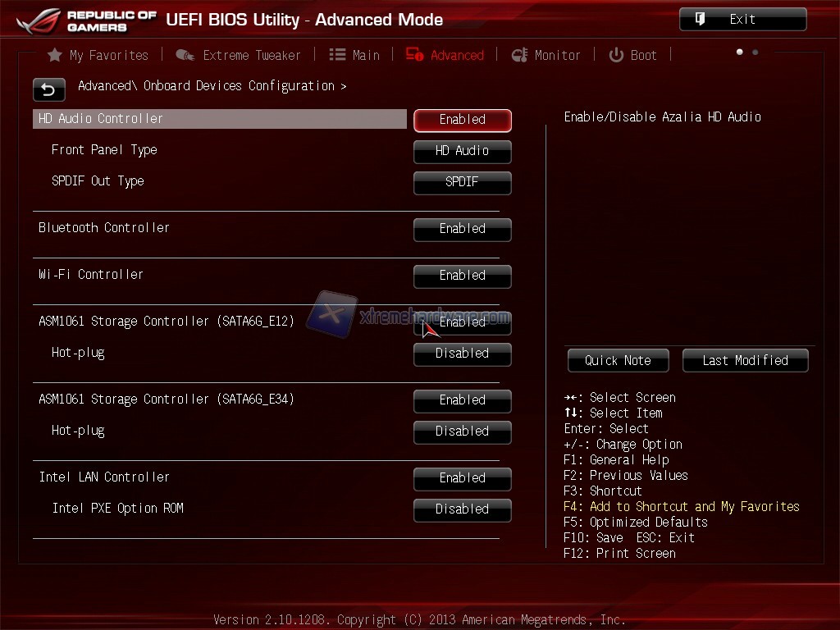Screen dimensions: 840x630
Task: Click the Advanced tab icon
Action: tap(414, 54)
